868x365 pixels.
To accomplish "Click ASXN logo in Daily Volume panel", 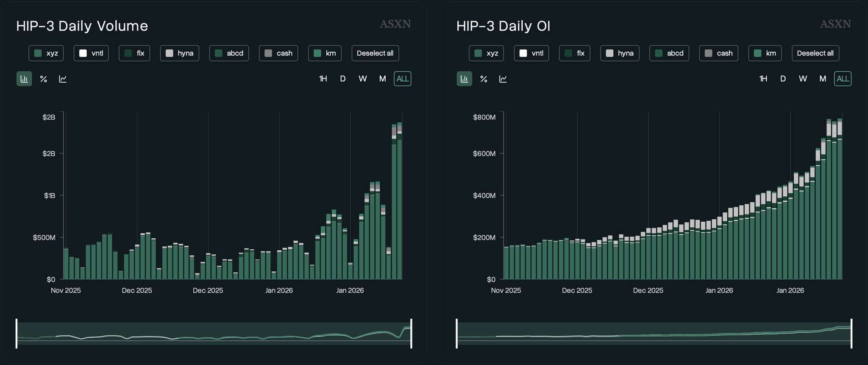I will point(395,24).
